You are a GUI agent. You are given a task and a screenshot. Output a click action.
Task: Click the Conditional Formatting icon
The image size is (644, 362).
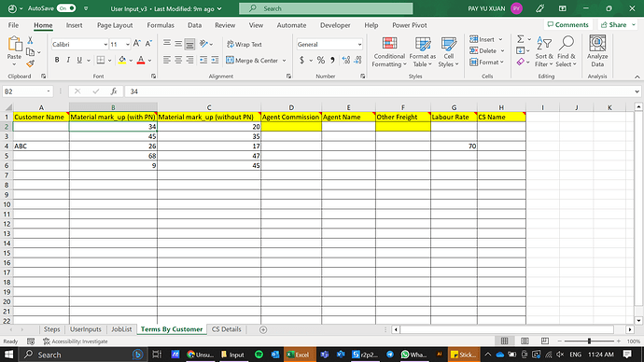click(x=389, y=51)
